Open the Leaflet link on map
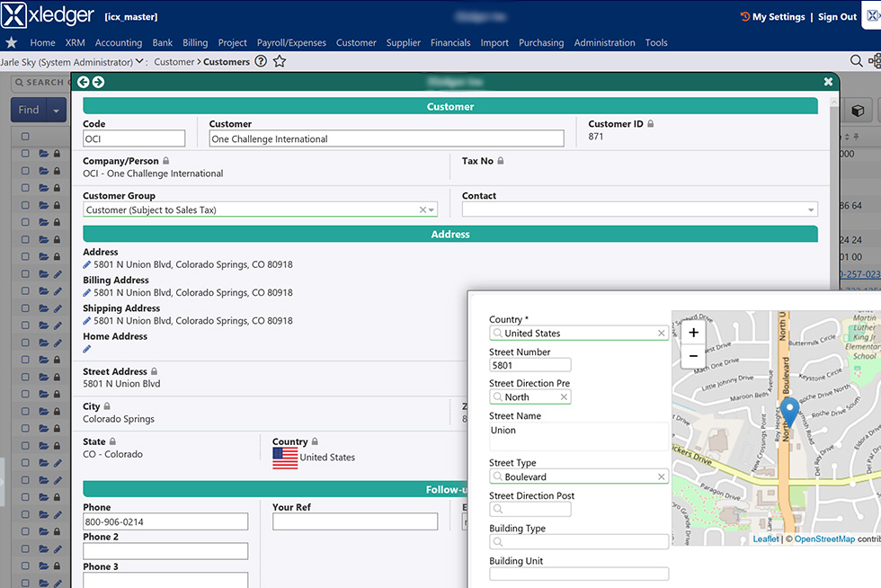 tap(766, 539)
